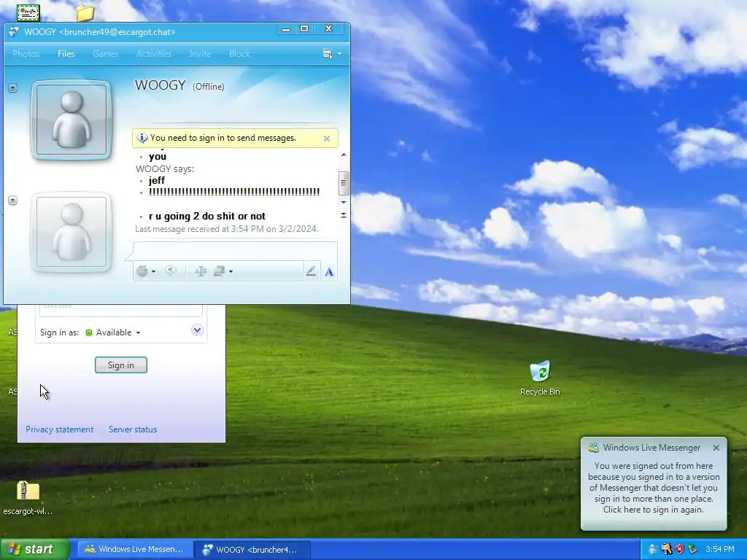Switch to WOOGY conversation taskbar button
Image resolution: width=747 pixels, height=560 pixels.
(x=252, y=550)
